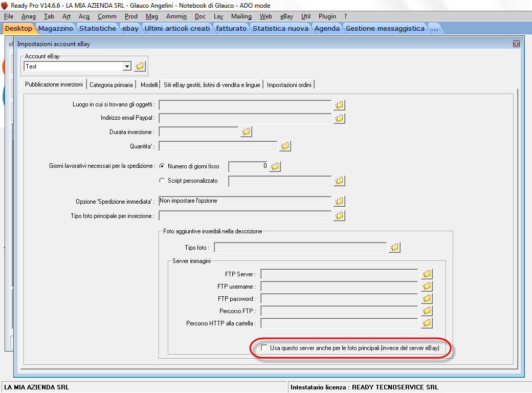The width and height of the screenshot is (532, 393).
Task: Switch to Statistiche desktop tab
Action: tap(98, 29)
